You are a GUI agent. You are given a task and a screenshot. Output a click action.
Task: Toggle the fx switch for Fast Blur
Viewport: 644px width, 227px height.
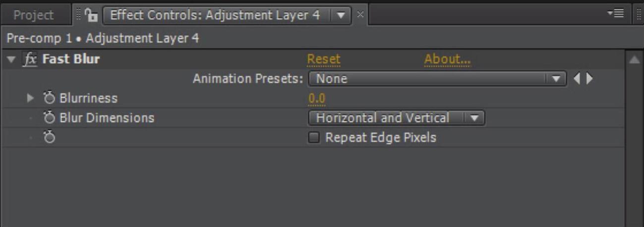coord(30,59)
